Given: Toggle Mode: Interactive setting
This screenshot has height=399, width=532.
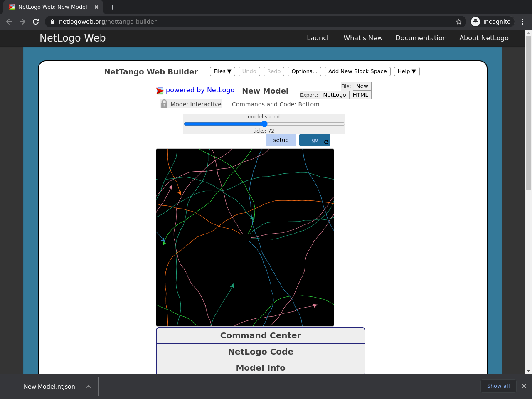Looking at the screenshot, I should pos(196,104).
